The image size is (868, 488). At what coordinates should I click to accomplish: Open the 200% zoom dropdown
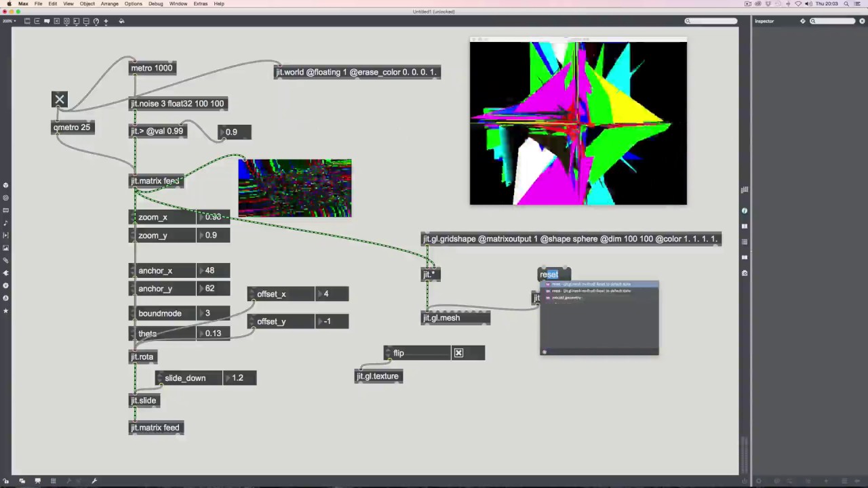pyautogui.click(x=8, y=21)
